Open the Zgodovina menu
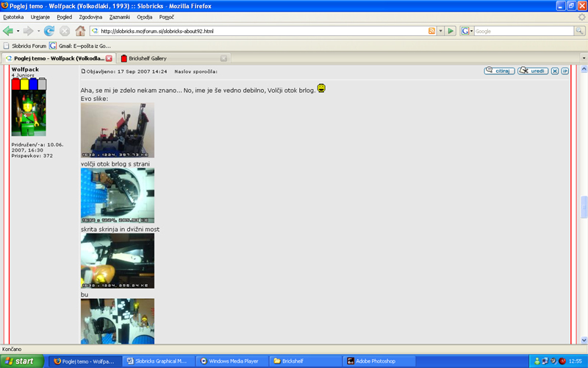The height and width of the screenshot is (368, 588). click(x=90, y=17)
